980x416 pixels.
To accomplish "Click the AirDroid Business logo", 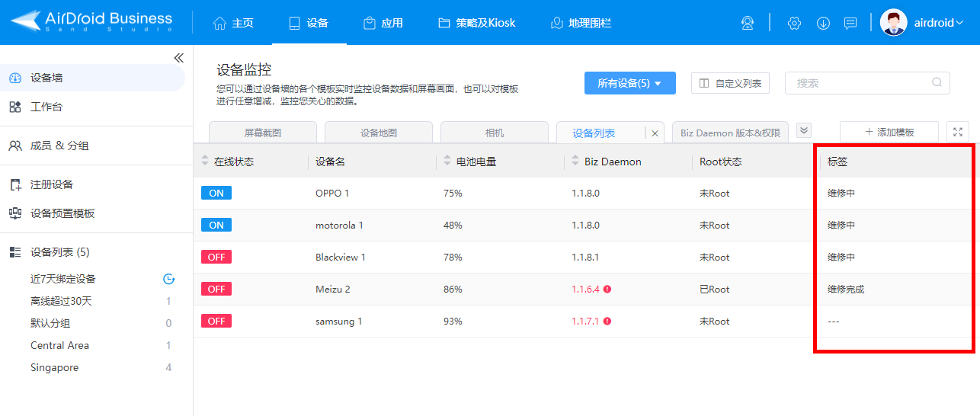I will [x=91, y=22].
